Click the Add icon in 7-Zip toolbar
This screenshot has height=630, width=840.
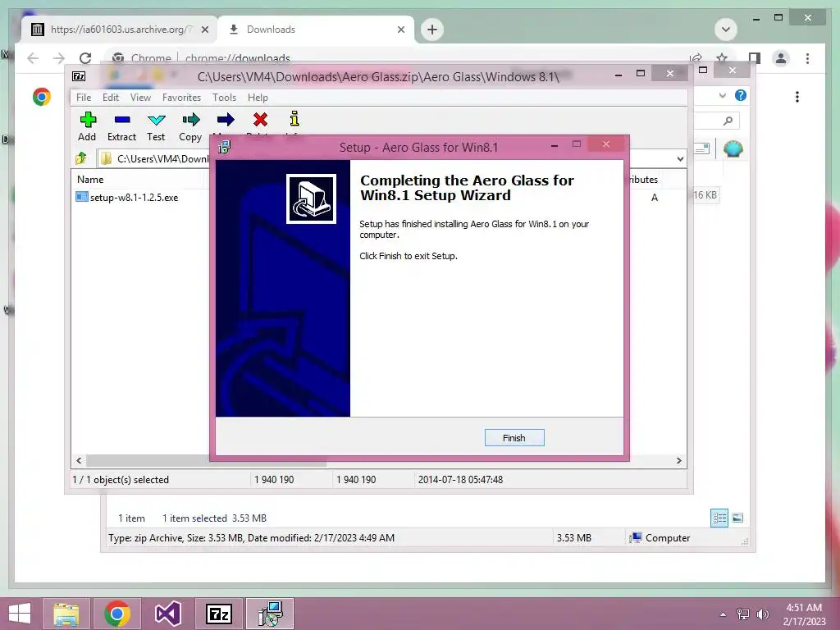click(88, 120)
